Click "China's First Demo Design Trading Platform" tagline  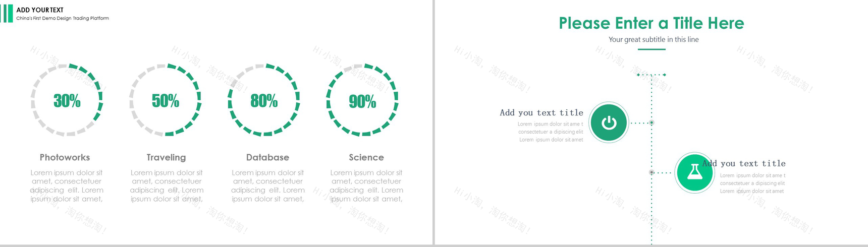(x=63, y=18)
